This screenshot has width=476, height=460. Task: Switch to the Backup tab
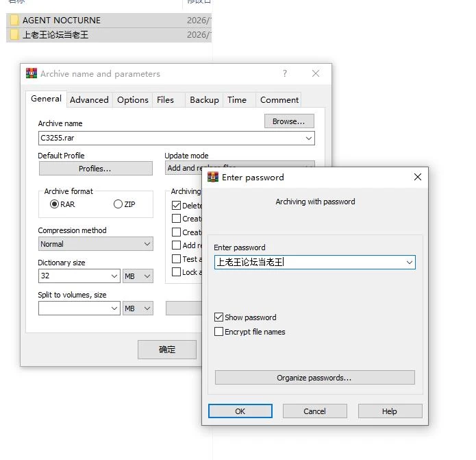pos(204,100)
